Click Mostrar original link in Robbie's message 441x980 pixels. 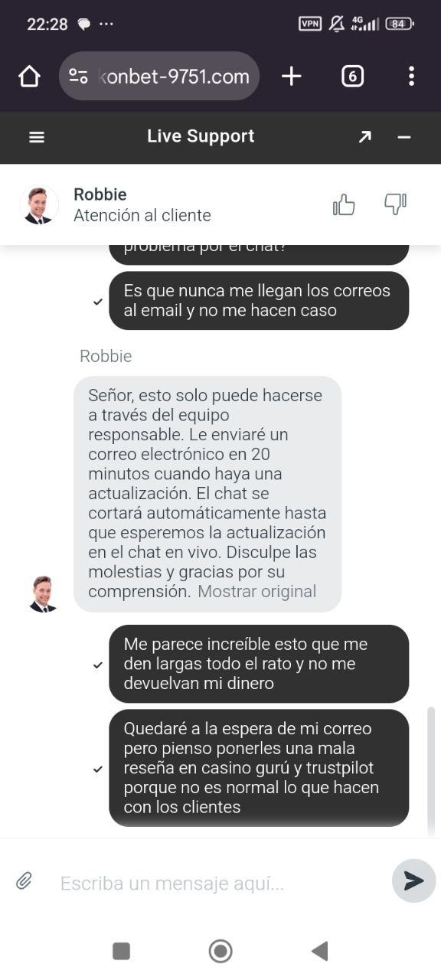coord(256,592)
